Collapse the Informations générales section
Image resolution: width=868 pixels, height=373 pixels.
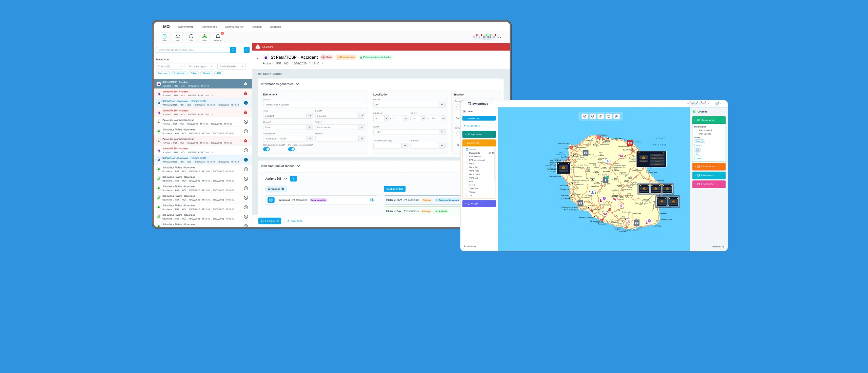tap(298, 84)
